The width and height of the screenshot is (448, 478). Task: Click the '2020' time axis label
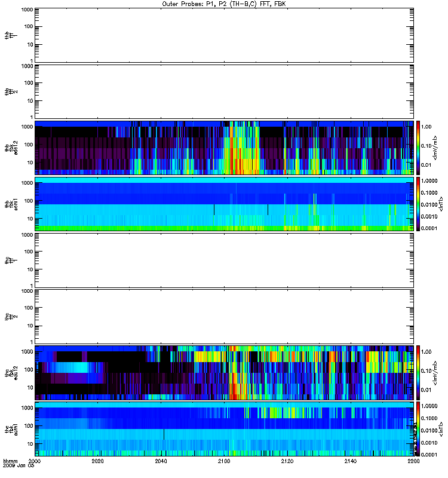point(97,461)
